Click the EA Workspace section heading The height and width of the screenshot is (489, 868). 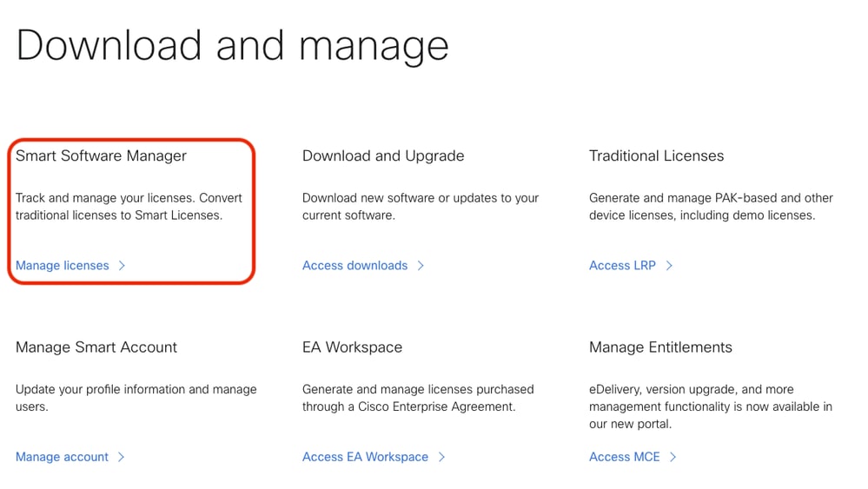tap(352, 347)
